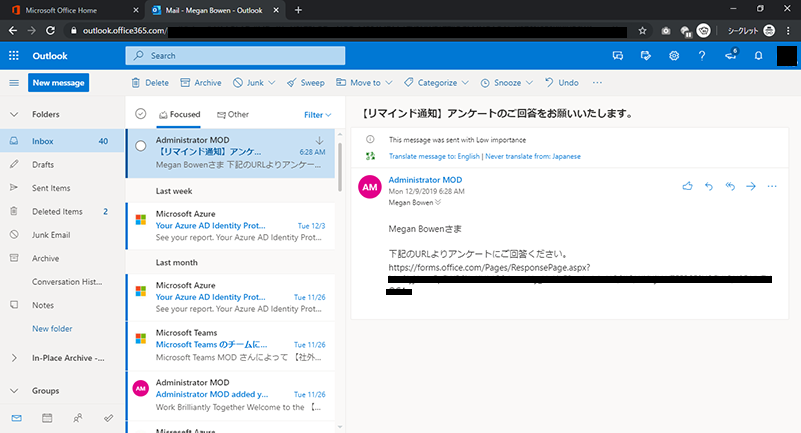Open the Filter dropdown
Screen dimensions: 801x433
point(317,115)
